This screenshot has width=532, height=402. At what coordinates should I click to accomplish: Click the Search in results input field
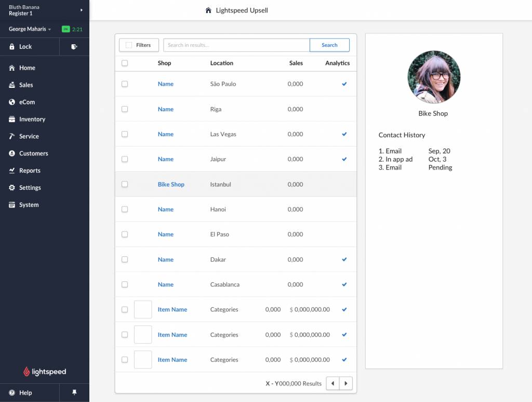(x=236, y=45)
